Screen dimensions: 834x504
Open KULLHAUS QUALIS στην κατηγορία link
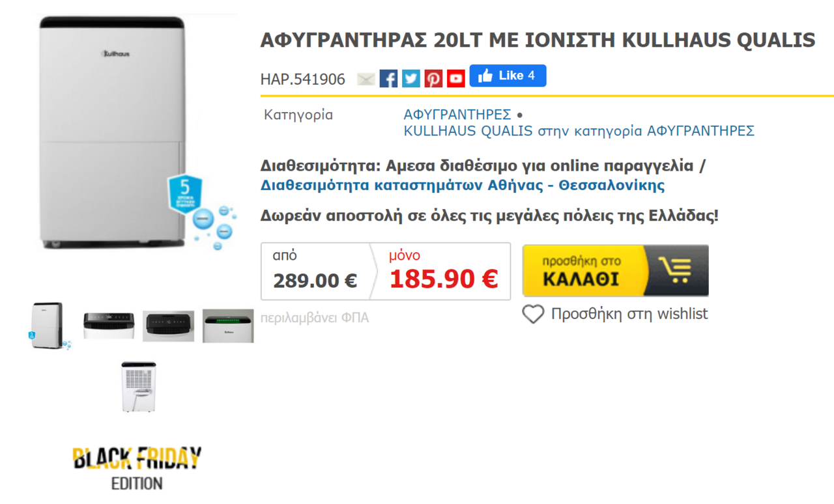(x=579, y=131)
